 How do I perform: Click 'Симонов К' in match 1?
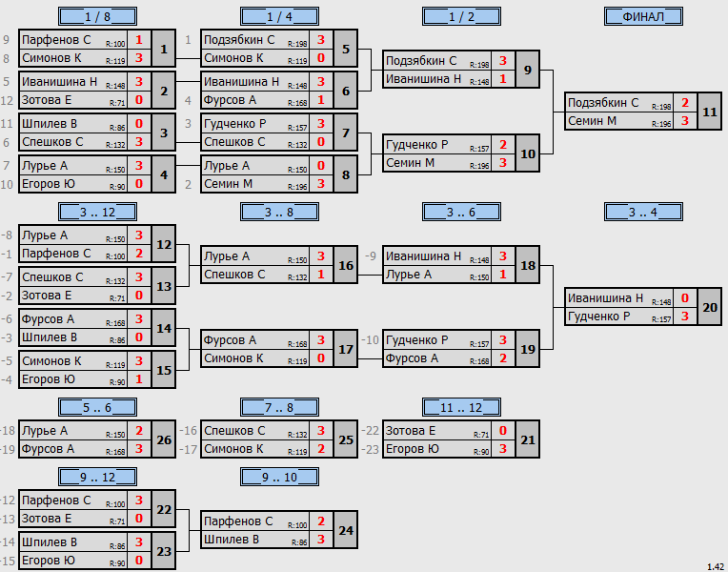pyautogui.click(x=51, y=58)
